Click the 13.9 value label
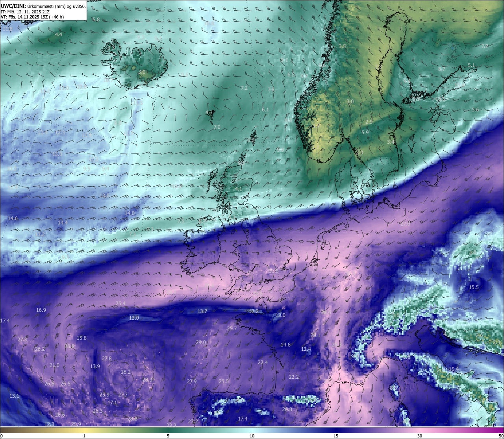 pos(95,367)
